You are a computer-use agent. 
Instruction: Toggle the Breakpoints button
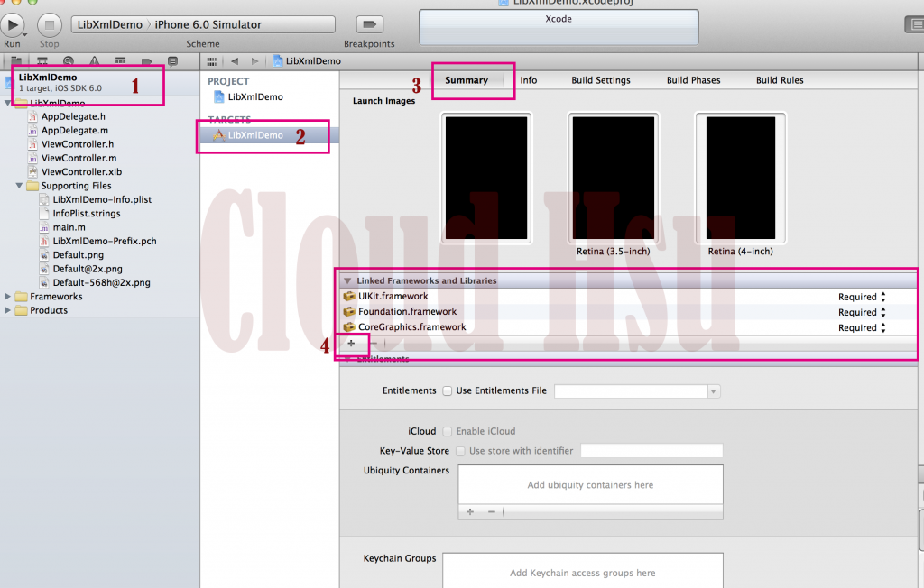(369, 24)
